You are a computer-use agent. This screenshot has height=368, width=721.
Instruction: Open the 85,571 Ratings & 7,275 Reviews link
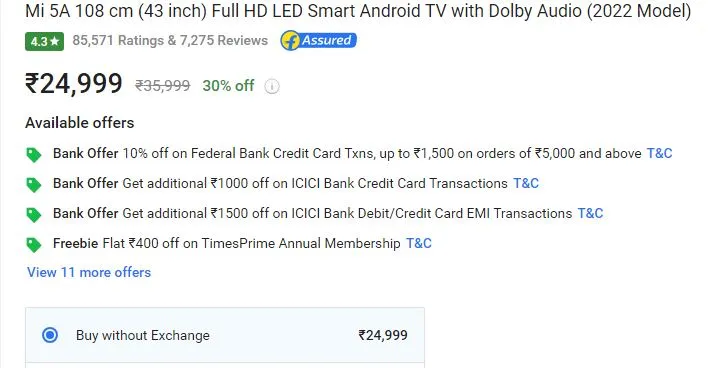(x=170, y=40)
